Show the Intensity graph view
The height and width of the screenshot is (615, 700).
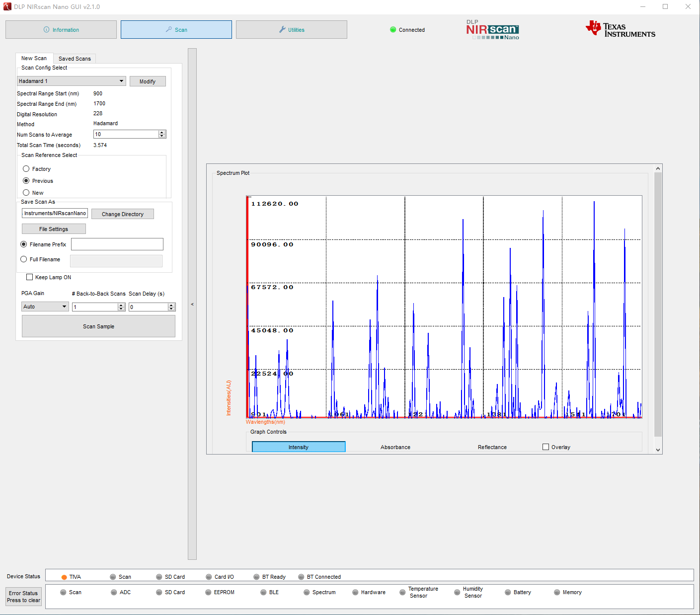pos(299,447)
